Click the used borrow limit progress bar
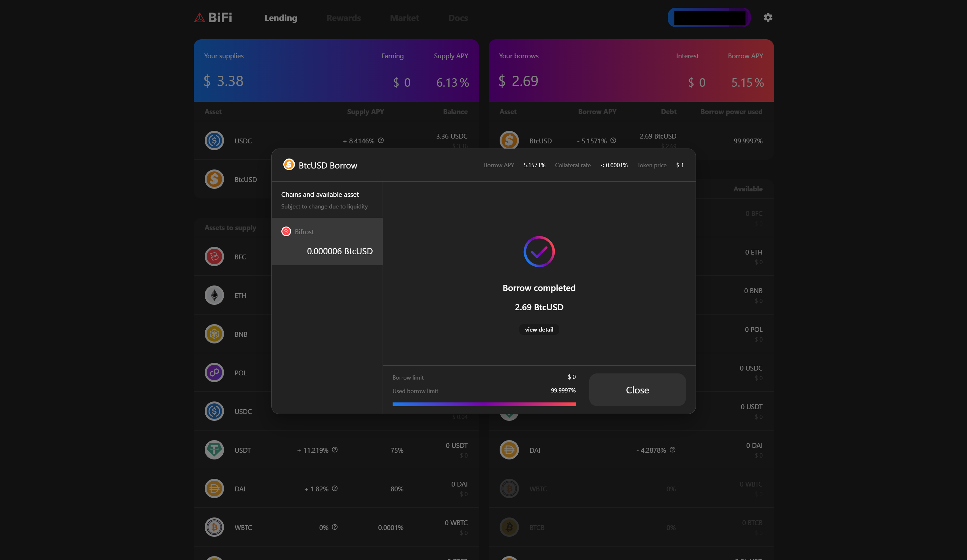This screenshot has width=967, height=560. pos(484,404)
